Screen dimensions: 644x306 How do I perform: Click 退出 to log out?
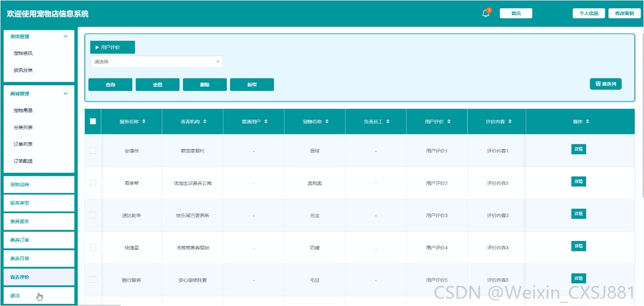pyautogui.click(x=39, y=296)
